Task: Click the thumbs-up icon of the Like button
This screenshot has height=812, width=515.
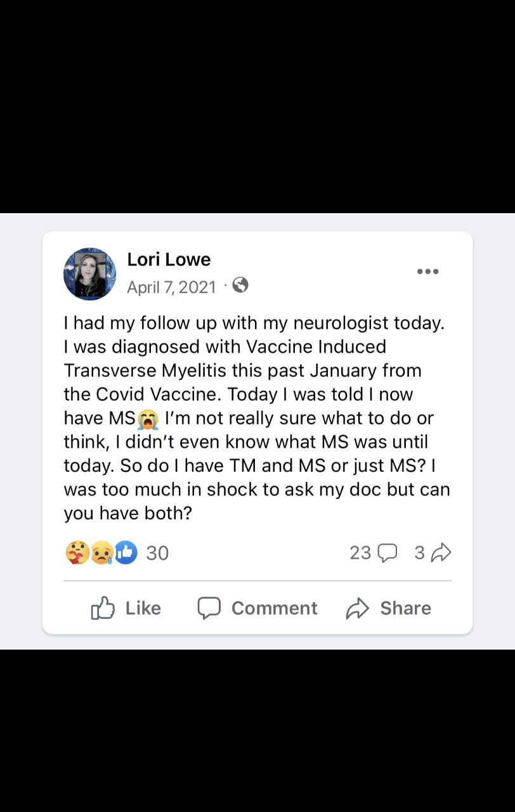Action: [103, 608]
